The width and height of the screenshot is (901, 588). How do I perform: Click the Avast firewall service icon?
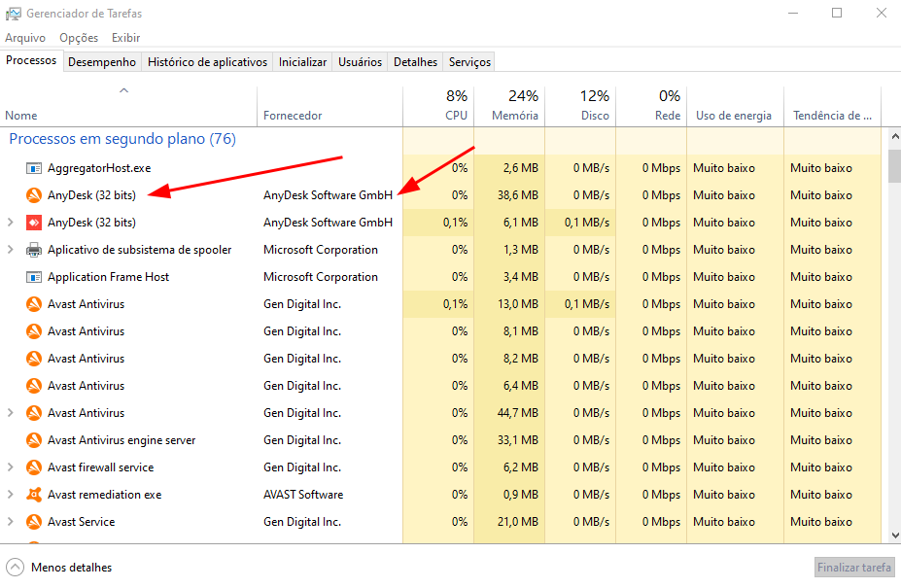point(34,467)
